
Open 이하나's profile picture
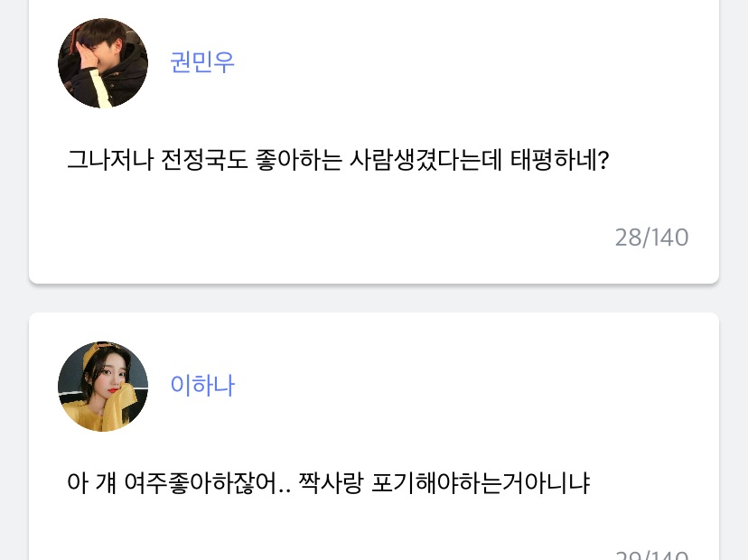click(103, 387)
